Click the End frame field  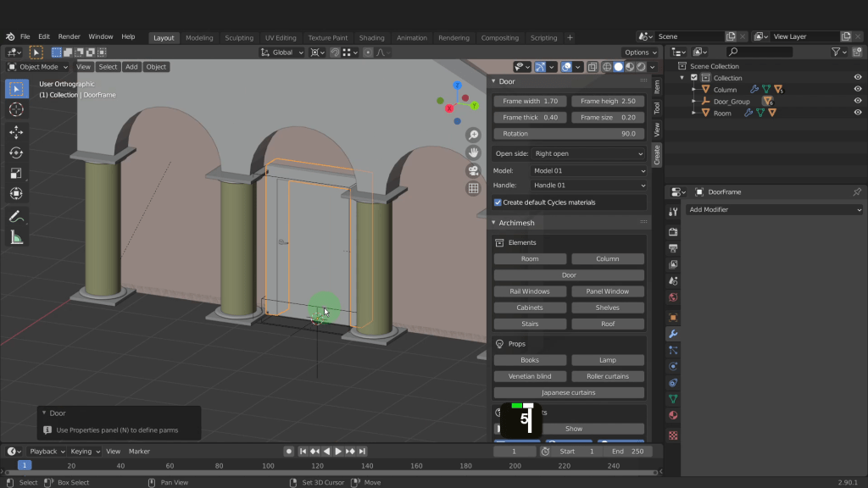tap(627, 452)
